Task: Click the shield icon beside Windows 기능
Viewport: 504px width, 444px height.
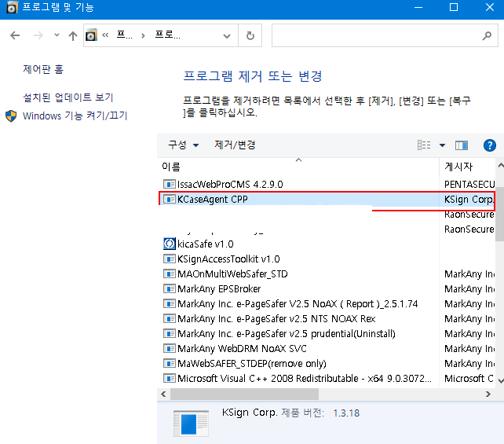Action: [11, 116]
